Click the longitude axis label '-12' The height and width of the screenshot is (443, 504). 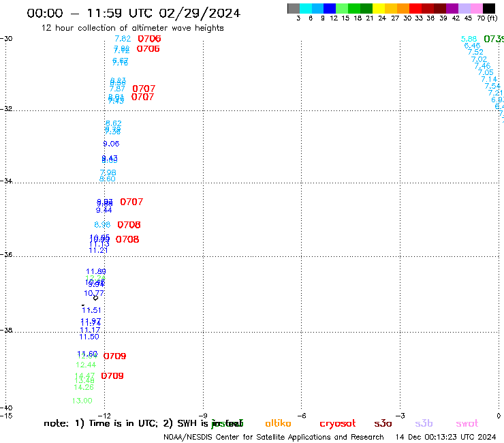pos(104,416)
